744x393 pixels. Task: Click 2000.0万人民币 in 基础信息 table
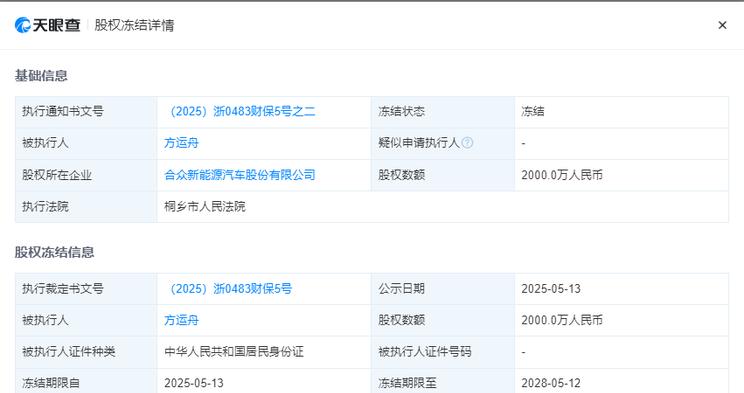(x=562, y=175)
